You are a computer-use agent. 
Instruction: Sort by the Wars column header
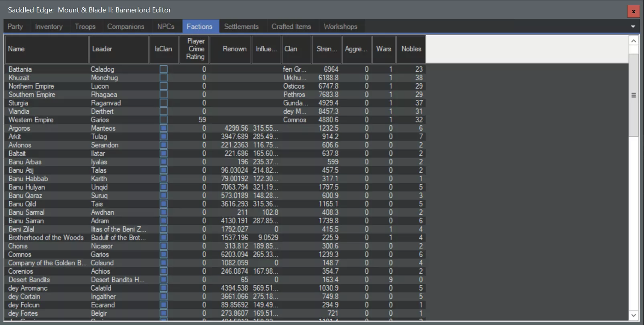pyautogui.click(x=384, y=49)
